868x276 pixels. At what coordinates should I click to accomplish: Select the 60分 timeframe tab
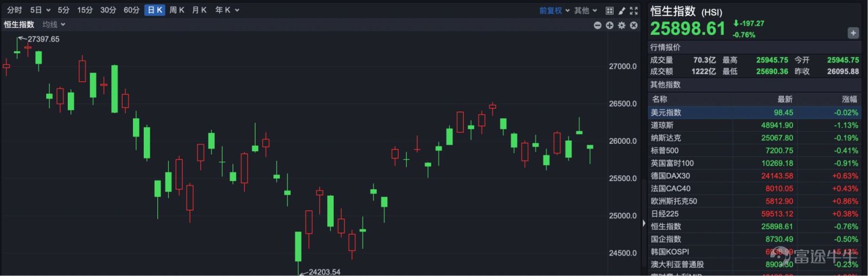[x=131, y=10]
